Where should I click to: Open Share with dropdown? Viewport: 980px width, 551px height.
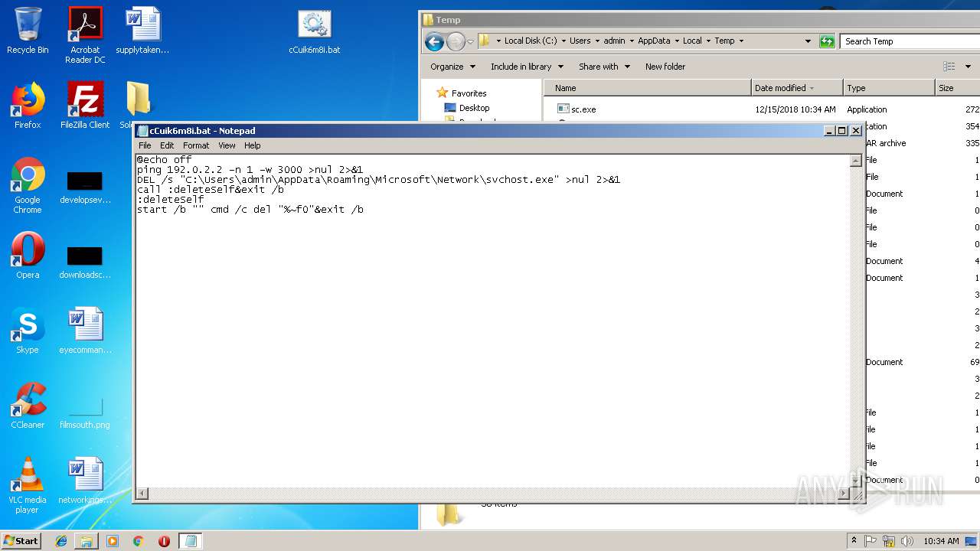[604, 67]
